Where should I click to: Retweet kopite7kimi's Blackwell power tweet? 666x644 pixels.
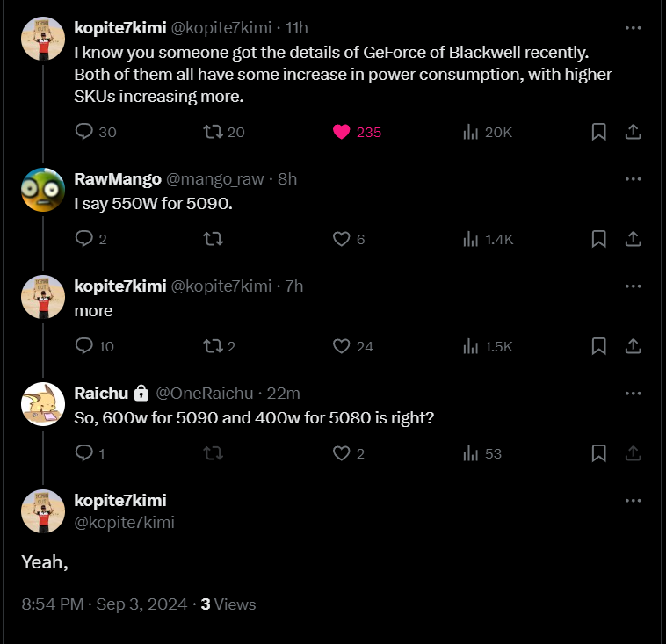click(212, 132)
